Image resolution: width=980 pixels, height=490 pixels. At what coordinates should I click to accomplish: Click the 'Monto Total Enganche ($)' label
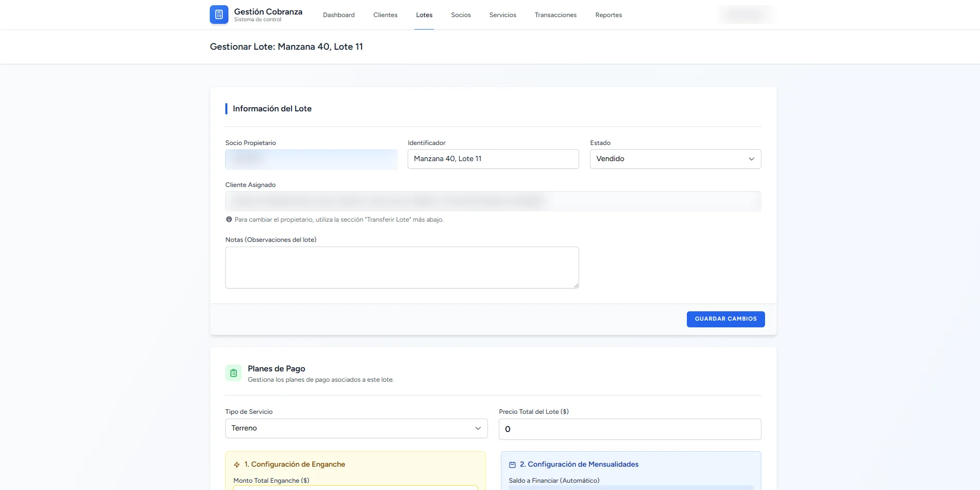271,481
